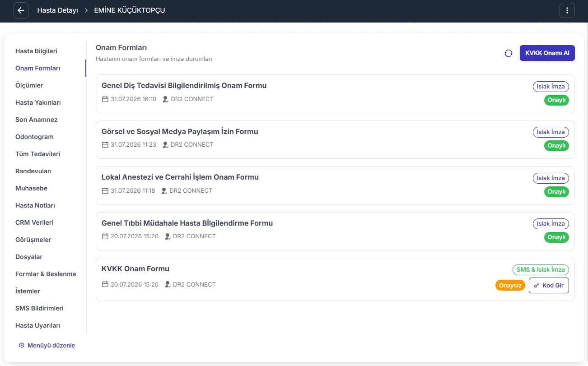The image size is (588, 366).
Task: Go to Dosyalar section
Action: click(29, 257)
